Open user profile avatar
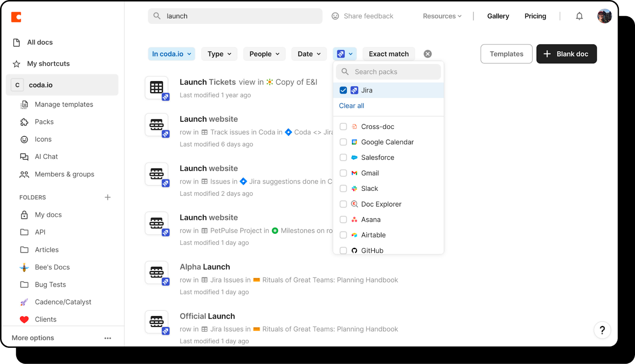The height and width of the screenshot is (364, 635). tap(604, 16)
